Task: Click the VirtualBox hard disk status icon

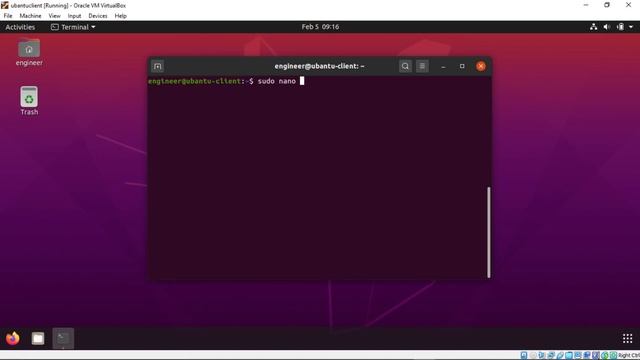Action: pos(524,356)
